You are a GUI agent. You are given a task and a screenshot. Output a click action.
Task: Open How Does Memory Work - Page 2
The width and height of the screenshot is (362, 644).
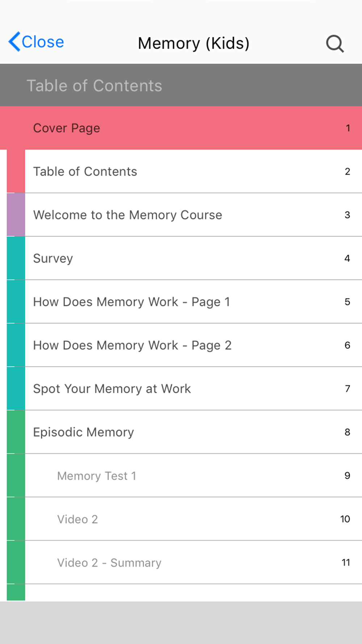pos(193,345)
